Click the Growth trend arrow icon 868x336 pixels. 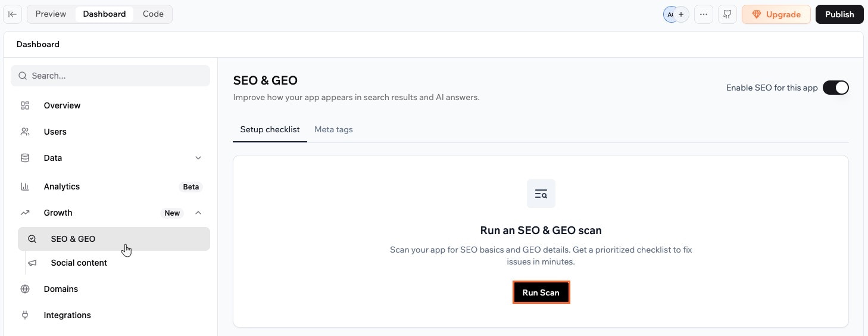click(25, 213)
